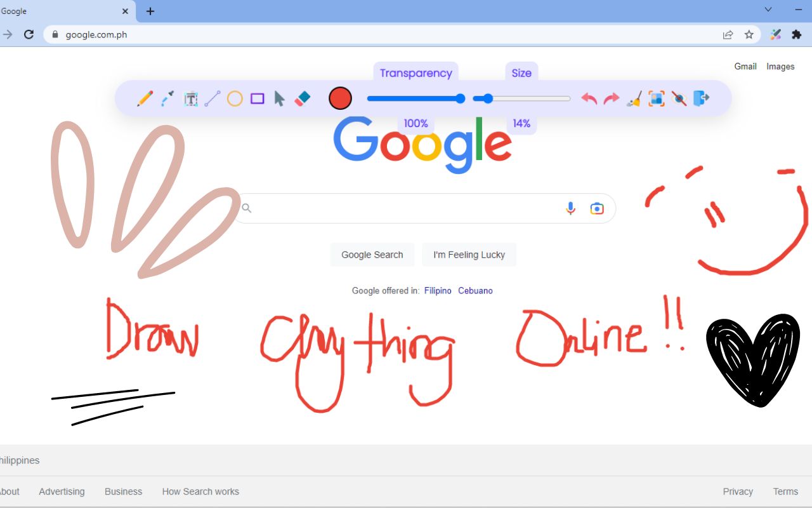The width and height of the screenshot is (812, 508).
Task: View site information via padlock icon
Action: 55,35
